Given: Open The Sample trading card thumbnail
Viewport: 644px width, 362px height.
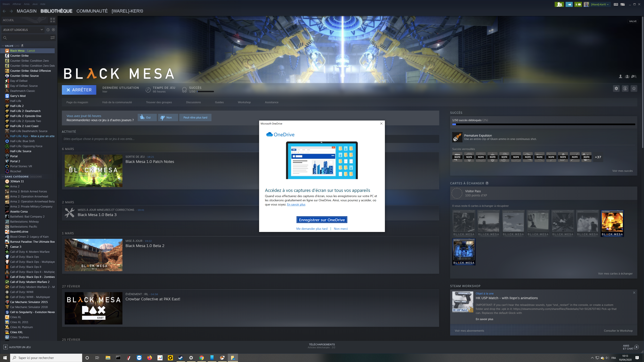Looking at the screenshot, I should pyautogui.click(x=612, y=223).
